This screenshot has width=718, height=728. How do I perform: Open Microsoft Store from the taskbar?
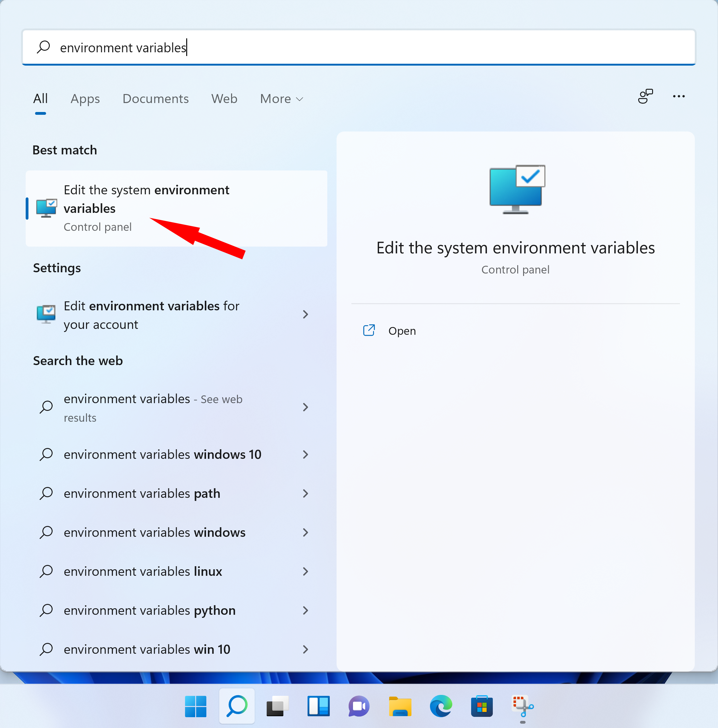[x=482, y=706]
